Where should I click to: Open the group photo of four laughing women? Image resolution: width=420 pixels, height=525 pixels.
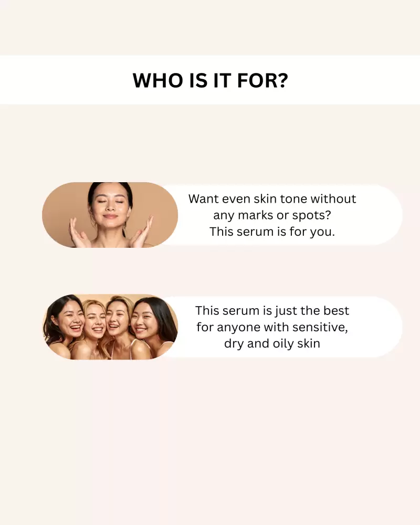tap(110, 327)
